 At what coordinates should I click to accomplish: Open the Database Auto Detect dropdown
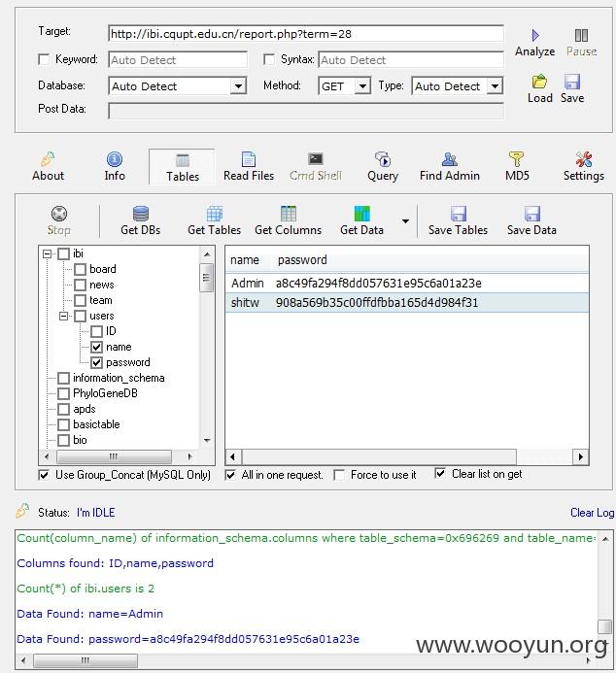pyautogui.click(x=237, y=85)
